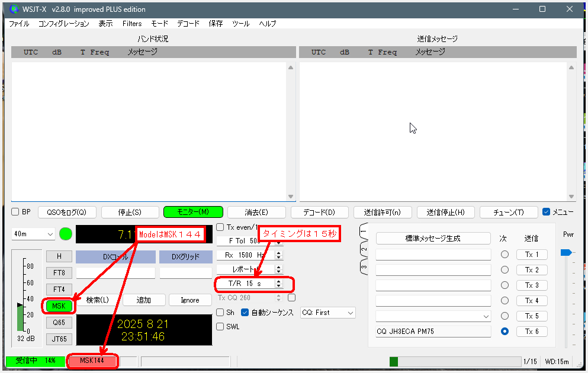Click the DXコール input field

point(115,273)
